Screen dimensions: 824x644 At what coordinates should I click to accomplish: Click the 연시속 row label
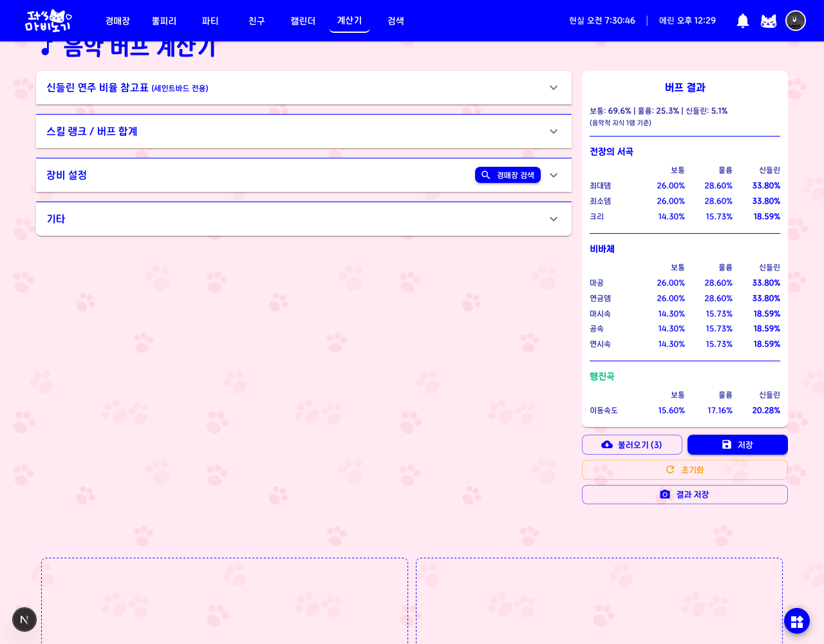click(601, 344)
